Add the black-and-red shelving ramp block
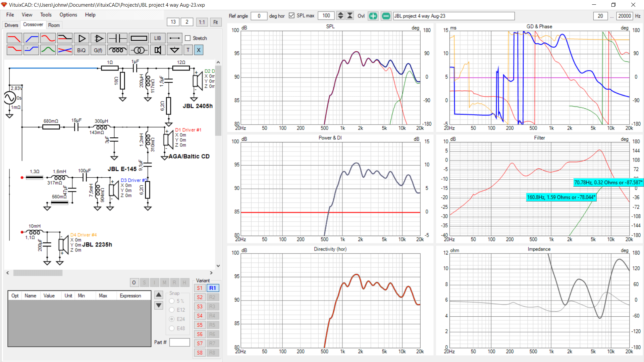 [65, 38]
